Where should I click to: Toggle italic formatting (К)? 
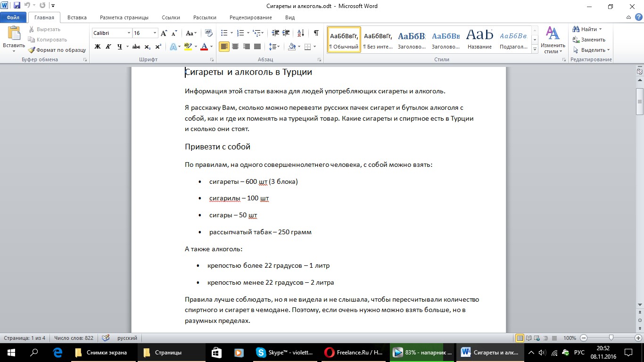pos(108,47)
